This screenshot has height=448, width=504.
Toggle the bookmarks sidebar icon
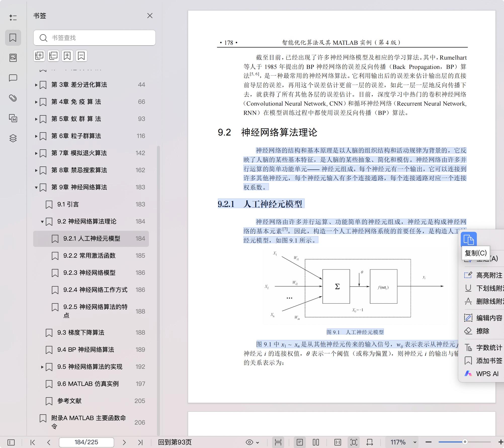tap(13, 38)
